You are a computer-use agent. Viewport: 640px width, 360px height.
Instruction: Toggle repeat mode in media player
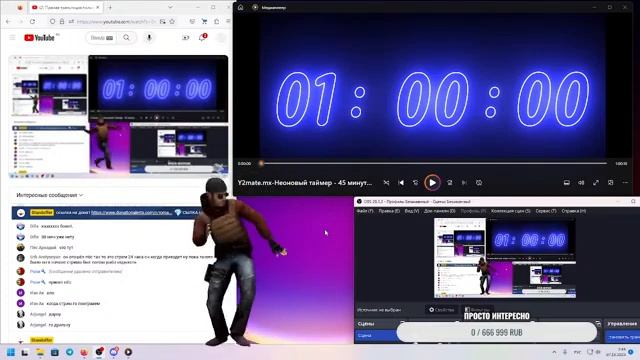pyautogui.click(x=479, y=183)
